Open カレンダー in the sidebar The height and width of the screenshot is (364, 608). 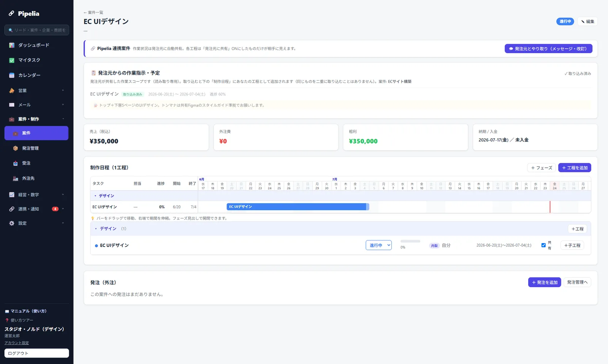coord(36,75)
